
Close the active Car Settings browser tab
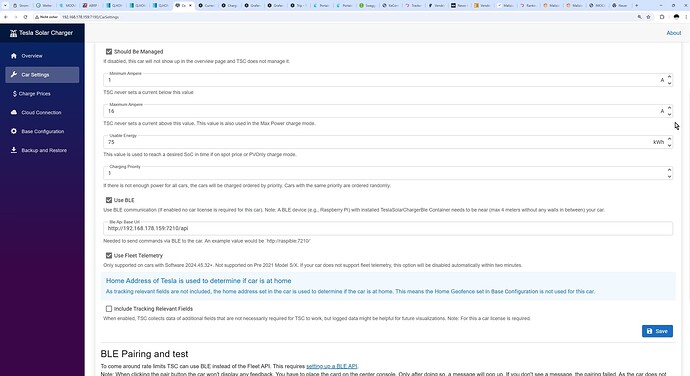point(191,5)
